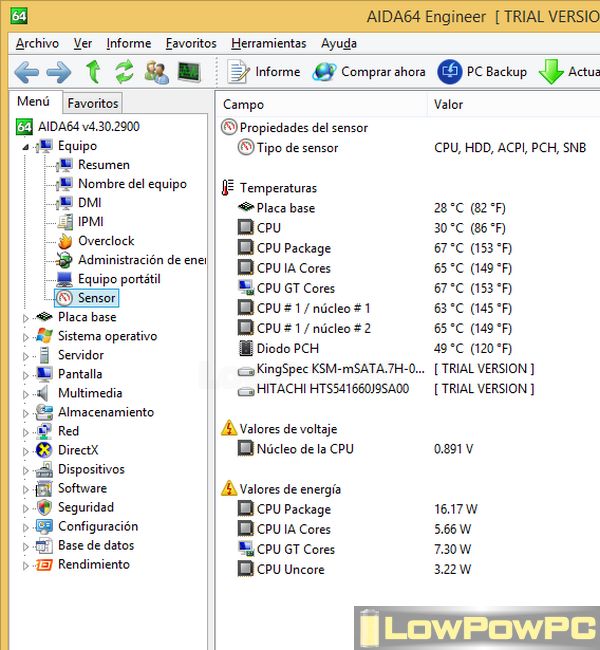Click the green refresh arrows icon

tap(124, 71)
